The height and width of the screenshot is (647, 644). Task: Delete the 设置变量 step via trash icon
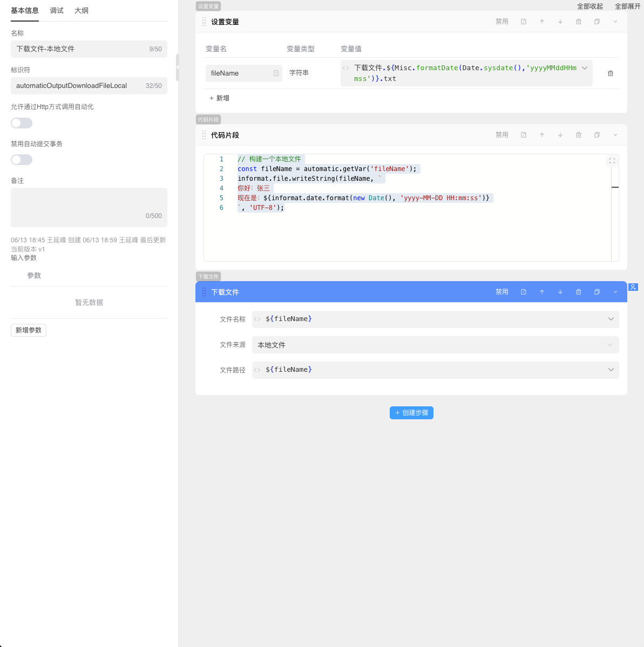click(579, 22)
